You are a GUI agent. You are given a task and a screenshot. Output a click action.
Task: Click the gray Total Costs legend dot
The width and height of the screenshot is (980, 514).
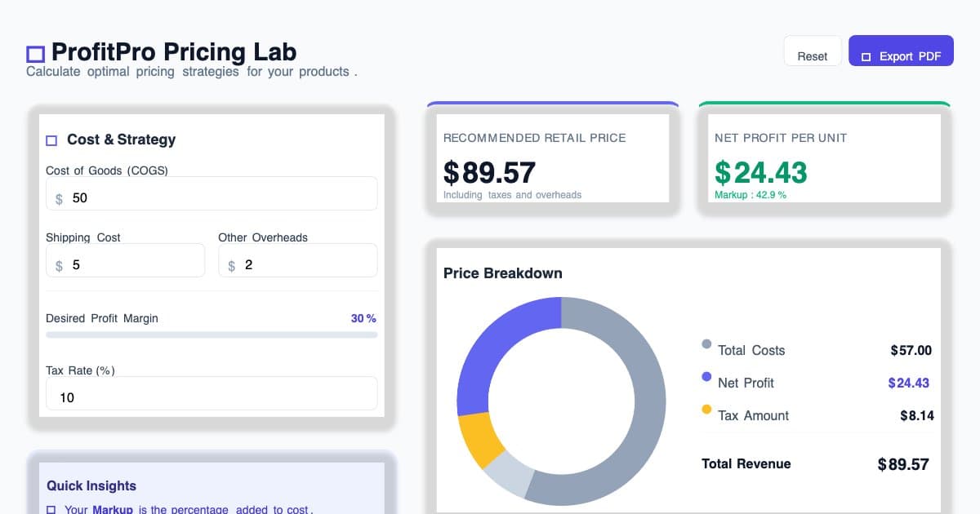click(x=706, y=344)
